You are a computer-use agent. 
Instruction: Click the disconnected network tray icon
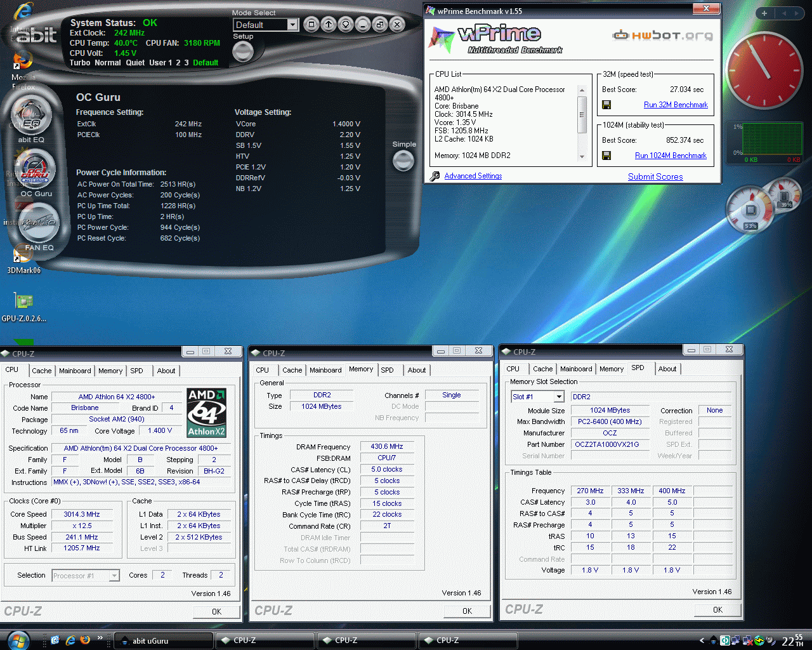[x=747, y=640]
